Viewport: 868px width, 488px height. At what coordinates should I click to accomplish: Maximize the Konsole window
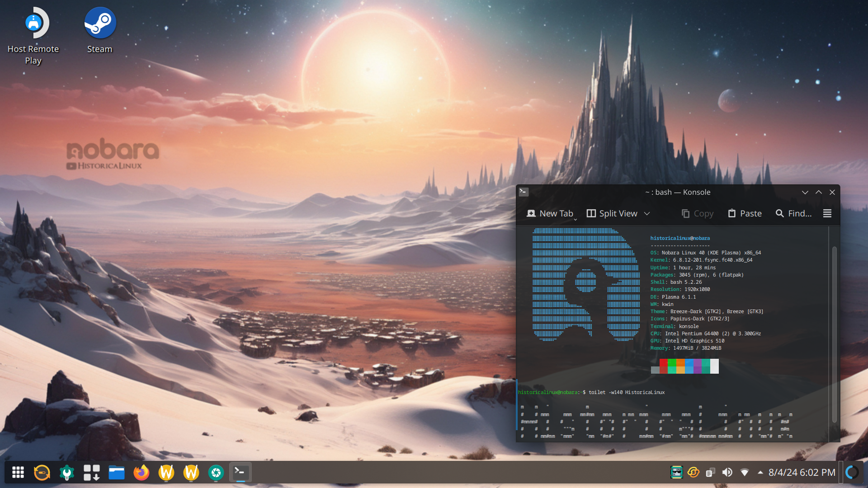[x=819, y=192]
